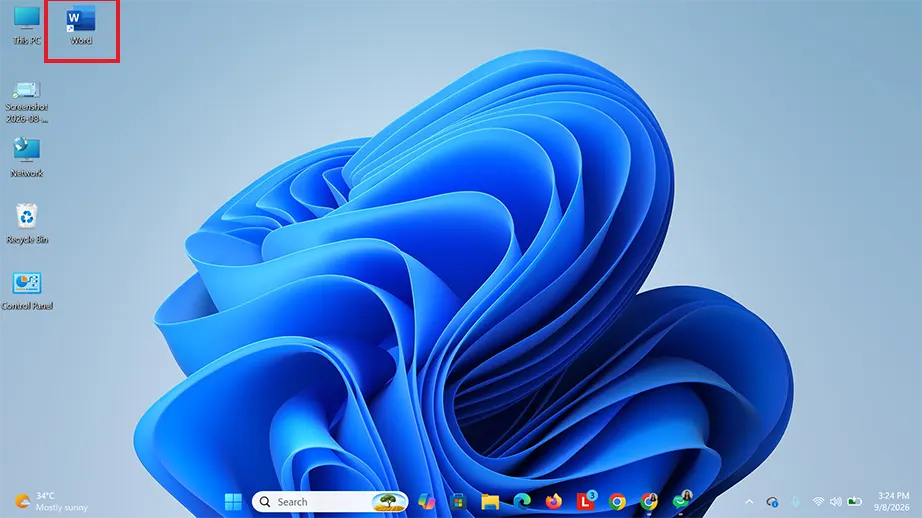Show hidden system tray icons
Image resolution: width=922 pixels, height=518 pixels.
[749, 502]
